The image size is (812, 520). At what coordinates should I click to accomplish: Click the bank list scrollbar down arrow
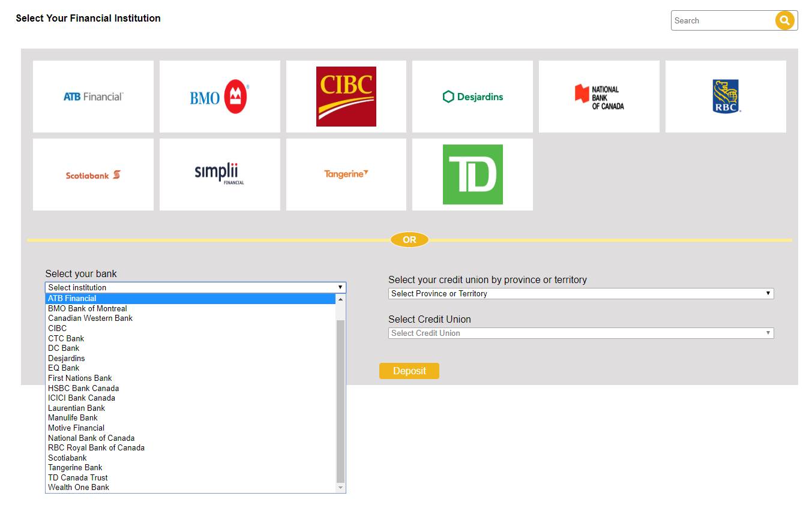coord(341,488)
